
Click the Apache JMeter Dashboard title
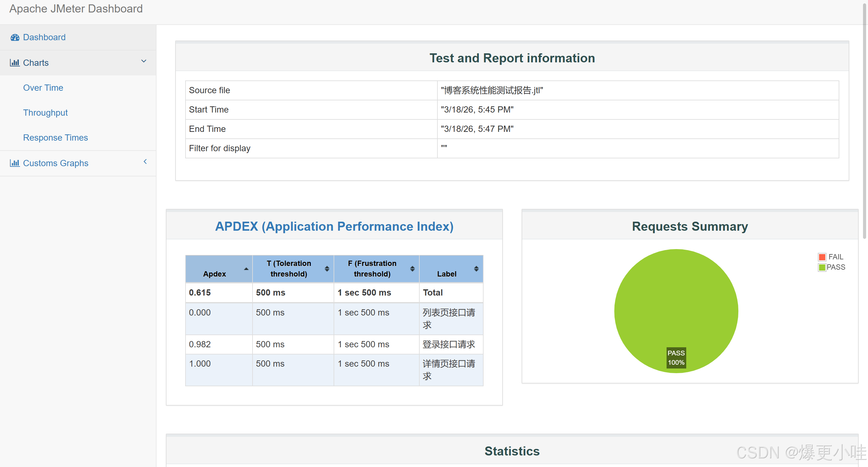76,9
